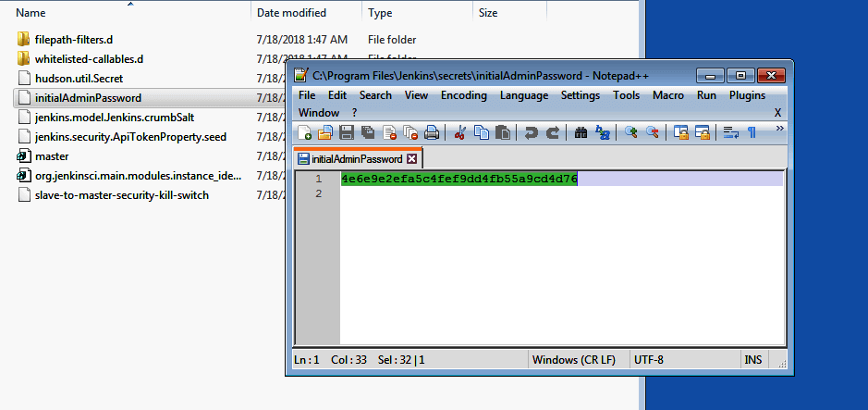This screenshot has height=410, width=868.
Task: Toggle show all characters pilcrow icon
Action: pyautogui.click(x=752, y=132)
